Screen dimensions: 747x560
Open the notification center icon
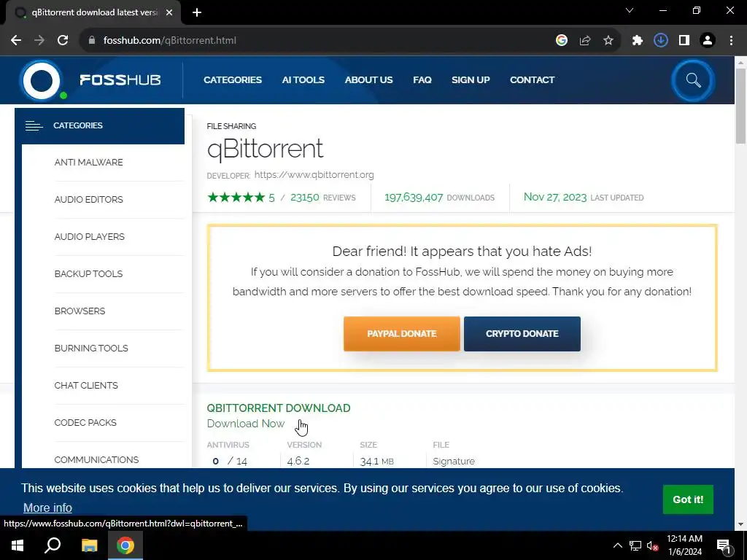724,546
